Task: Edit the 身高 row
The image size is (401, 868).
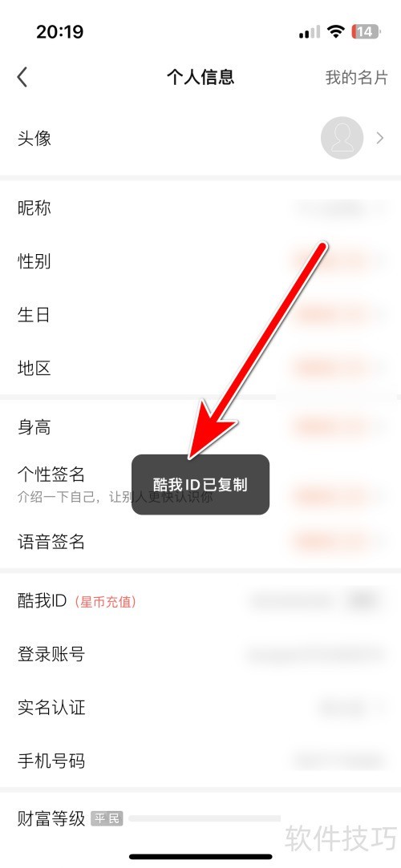Action: tap(200, 427)
